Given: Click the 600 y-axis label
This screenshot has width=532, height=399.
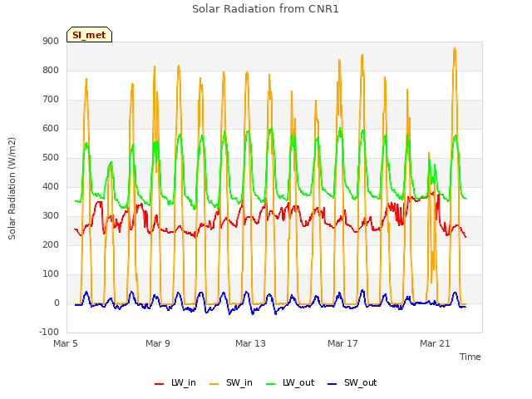Looking at the screenshot, I should (51, 129).
